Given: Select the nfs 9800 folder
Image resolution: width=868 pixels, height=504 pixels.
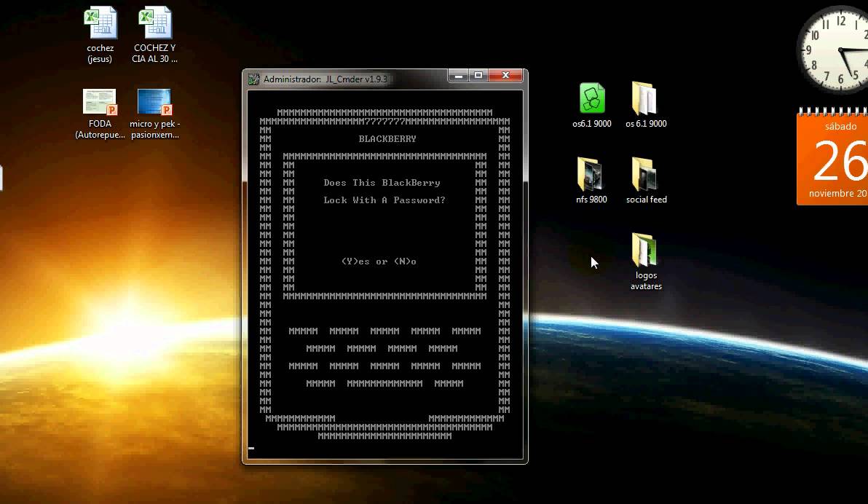Looking at the screenshot, I should 591,175.
